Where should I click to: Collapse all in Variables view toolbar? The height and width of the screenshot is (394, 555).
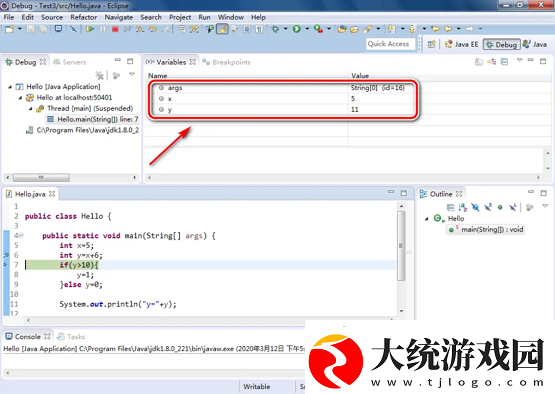coord(505,62)
